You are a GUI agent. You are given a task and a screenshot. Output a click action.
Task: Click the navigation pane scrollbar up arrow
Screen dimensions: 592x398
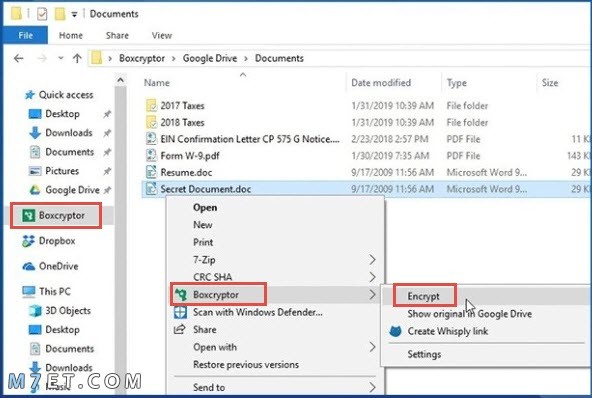120,80
